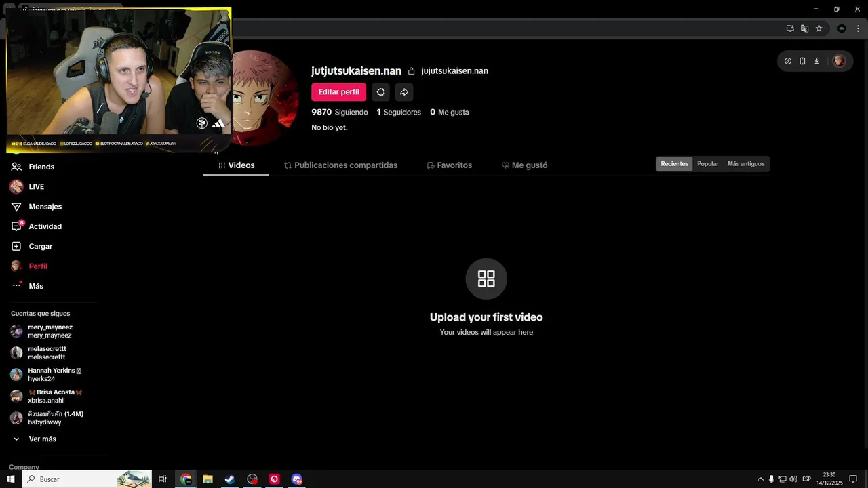Open the Más options menu

pos(27,286)
